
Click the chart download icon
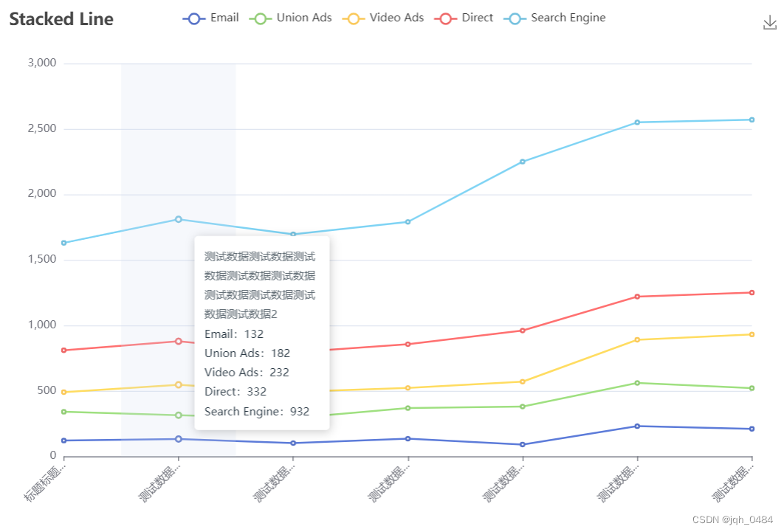coord(770,22)
